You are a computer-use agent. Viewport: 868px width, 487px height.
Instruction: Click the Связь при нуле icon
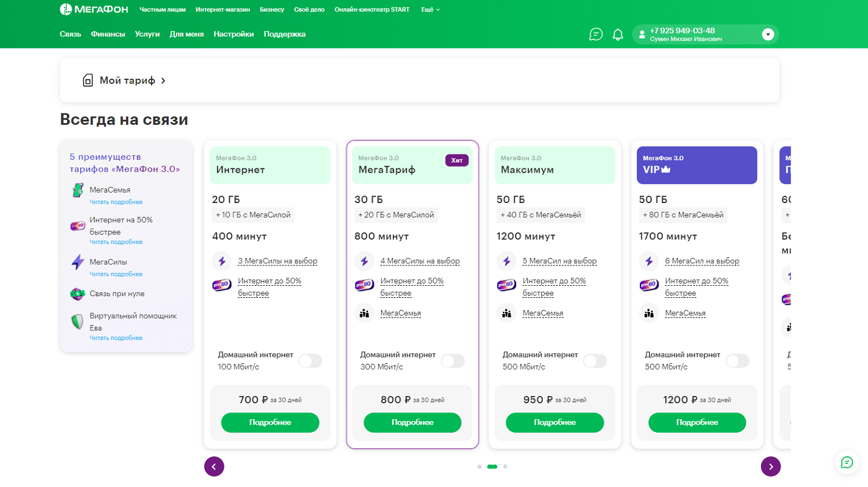(78, 294)
